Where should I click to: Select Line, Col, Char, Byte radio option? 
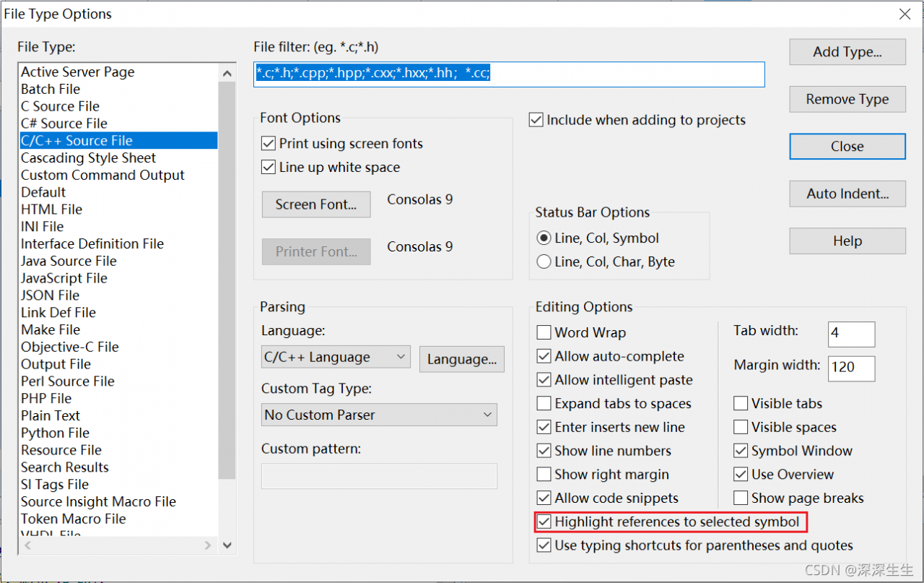[544, 262]
